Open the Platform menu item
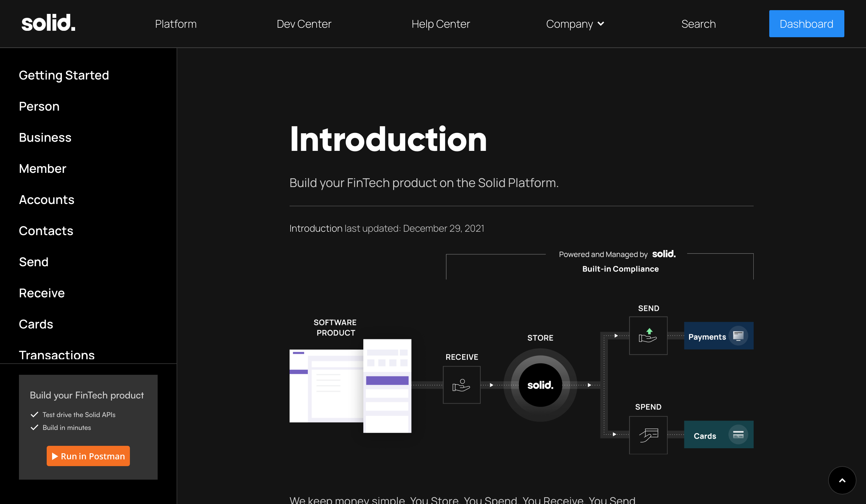 point(176,24)
